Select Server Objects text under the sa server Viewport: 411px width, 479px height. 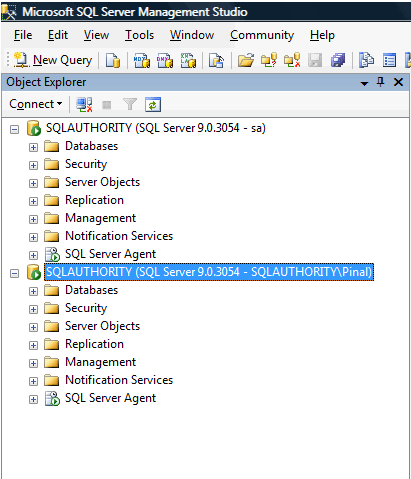click(x=102, y=182)
